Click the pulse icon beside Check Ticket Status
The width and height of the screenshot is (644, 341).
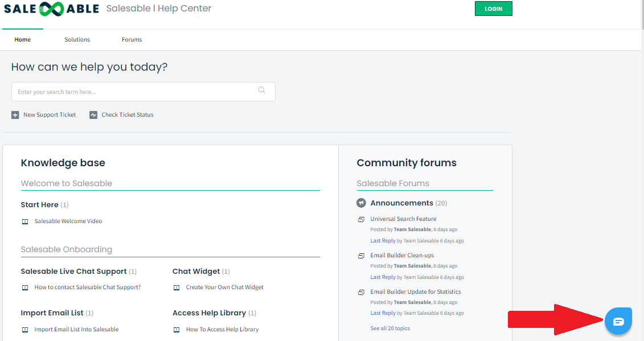[x=93, y=115]
